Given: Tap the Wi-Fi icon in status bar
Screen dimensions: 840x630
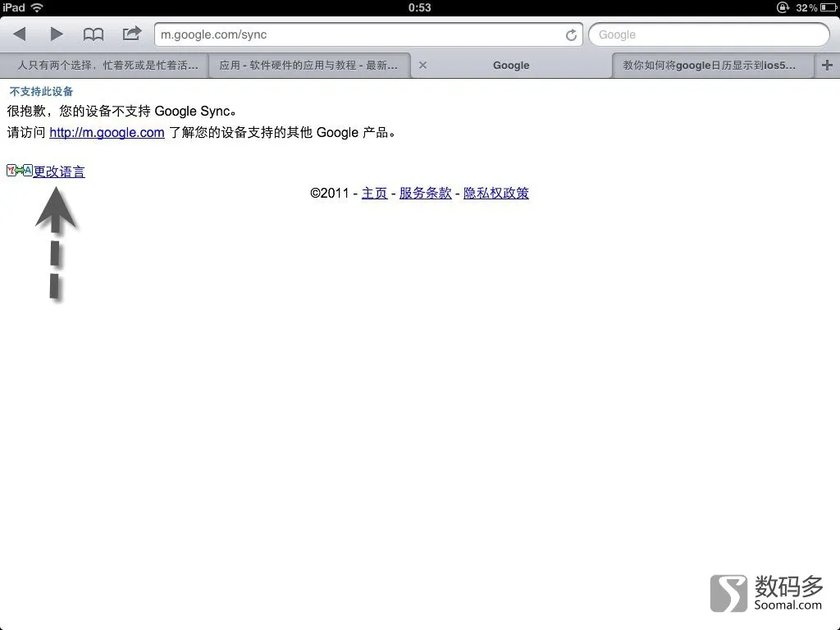Looking at the screenshot, I should (37, 7).
